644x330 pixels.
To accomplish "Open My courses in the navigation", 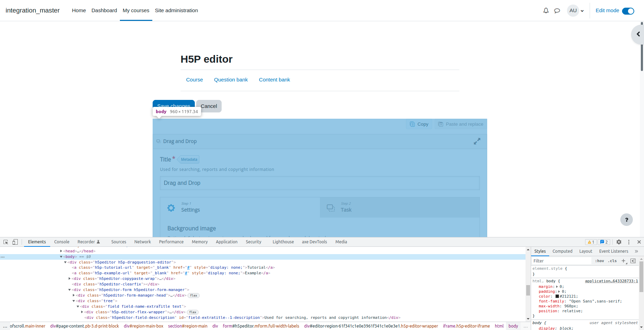I will pos(136,10).
